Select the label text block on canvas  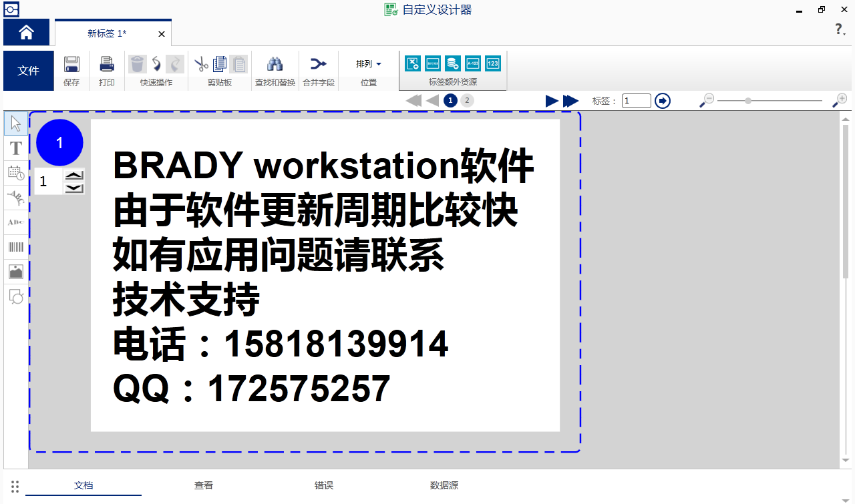pyautogui.click(x=324, y=276)
